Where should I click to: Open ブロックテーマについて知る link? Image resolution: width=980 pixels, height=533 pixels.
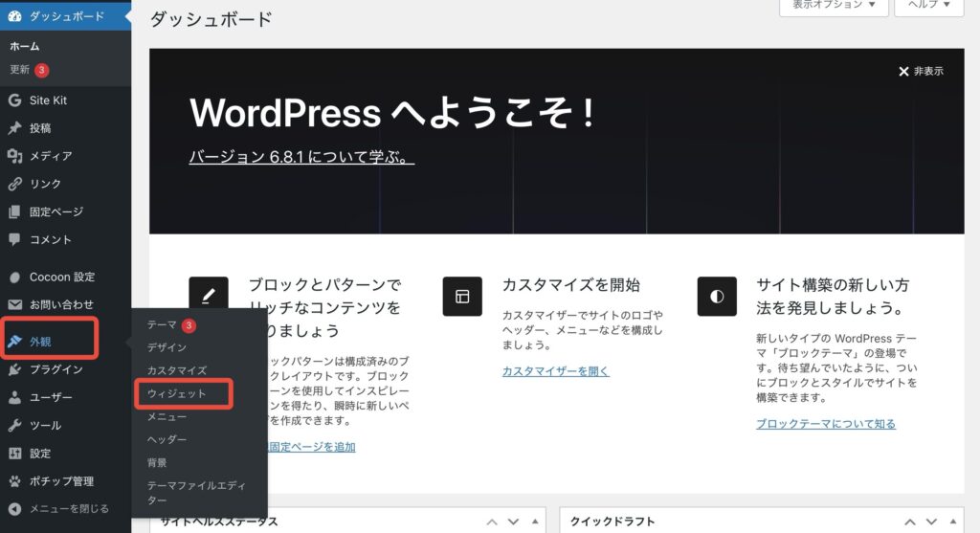[x=826, y=424]
